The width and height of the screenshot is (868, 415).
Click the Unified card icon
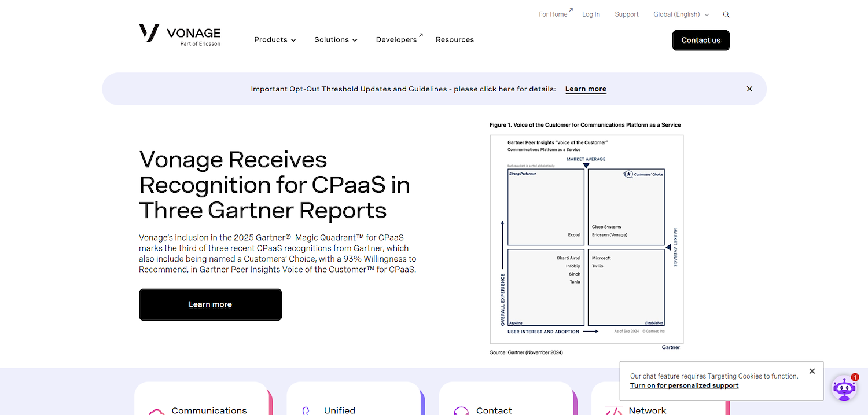307,412
